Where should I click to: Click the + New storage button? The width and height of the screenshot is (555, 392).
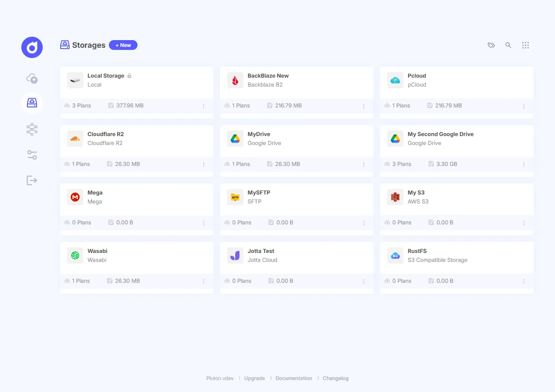point(123,45)
